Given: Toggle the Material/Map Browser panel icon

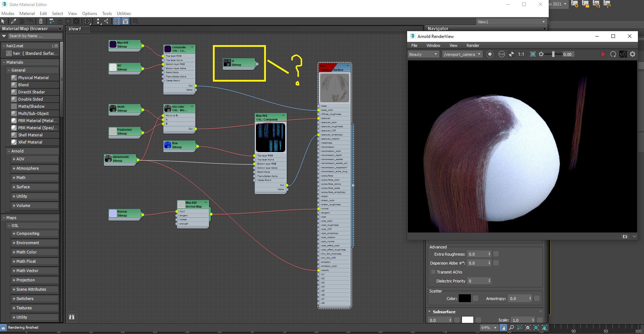Looking at the screenshot, I should pyautogui.click(x=117, y=21).
